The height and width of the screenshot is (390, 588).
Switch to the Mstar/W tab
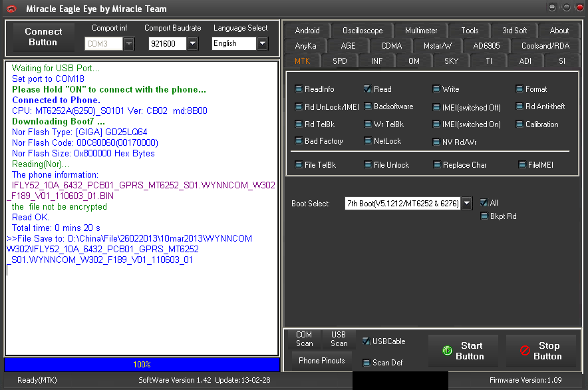[438, 46]
